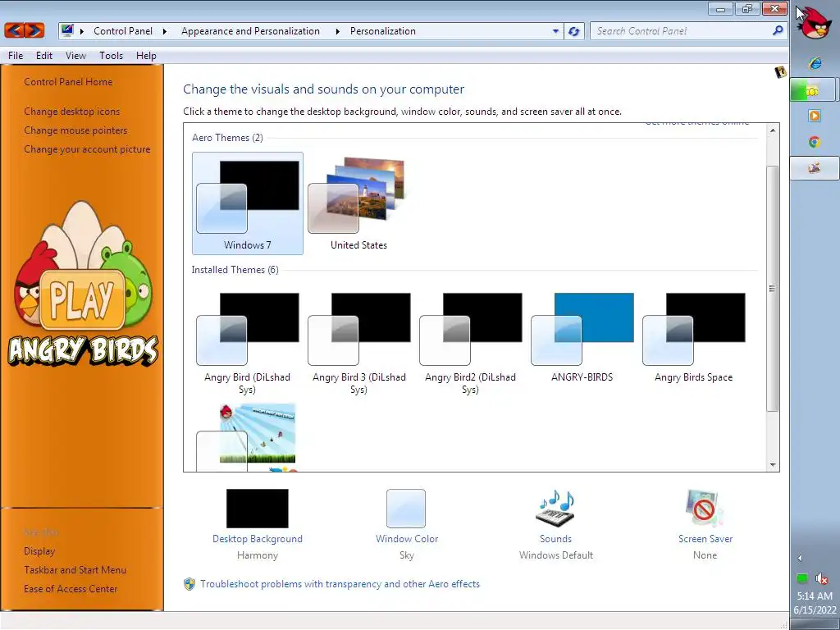
Task: Click the theme list scroll down arrow
Action: [773, 465]
